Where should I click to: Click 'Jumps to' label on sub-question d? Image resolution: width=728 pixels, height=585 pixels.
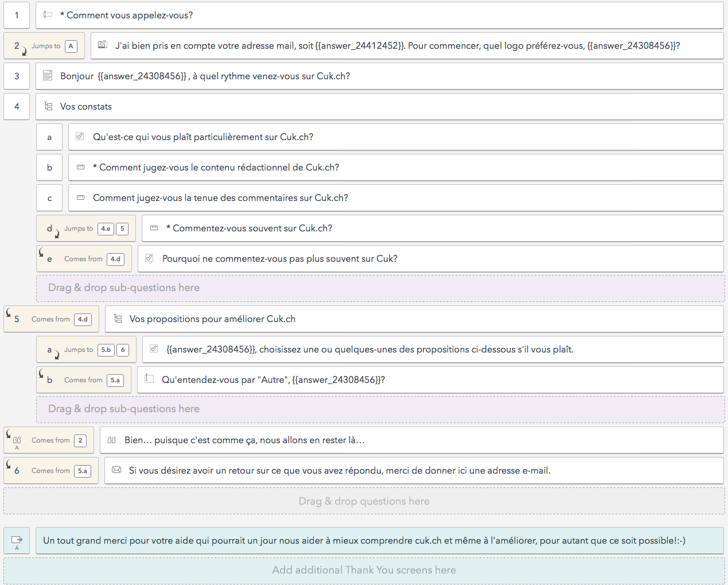(x=79, y=228)
